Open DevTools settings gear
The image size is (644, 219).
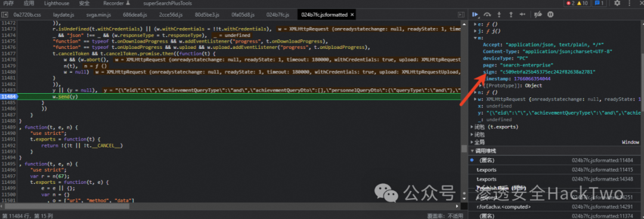(617, 4)
